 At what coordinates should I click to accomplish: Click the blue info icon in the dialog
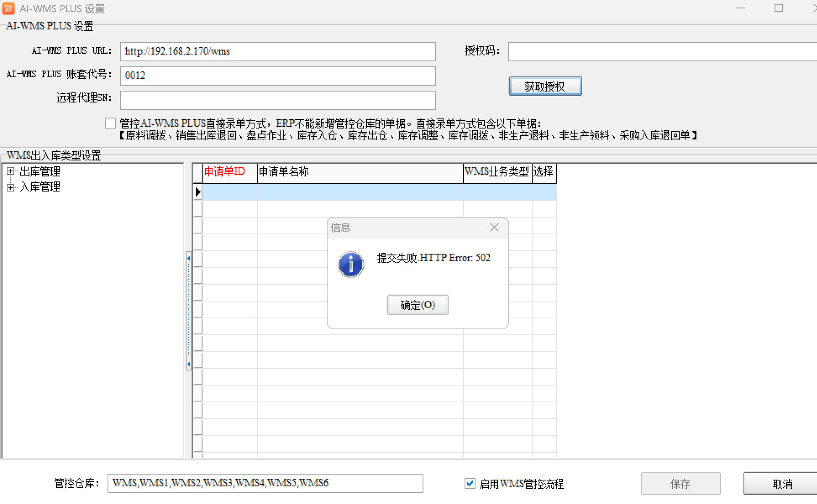point(351,265)
